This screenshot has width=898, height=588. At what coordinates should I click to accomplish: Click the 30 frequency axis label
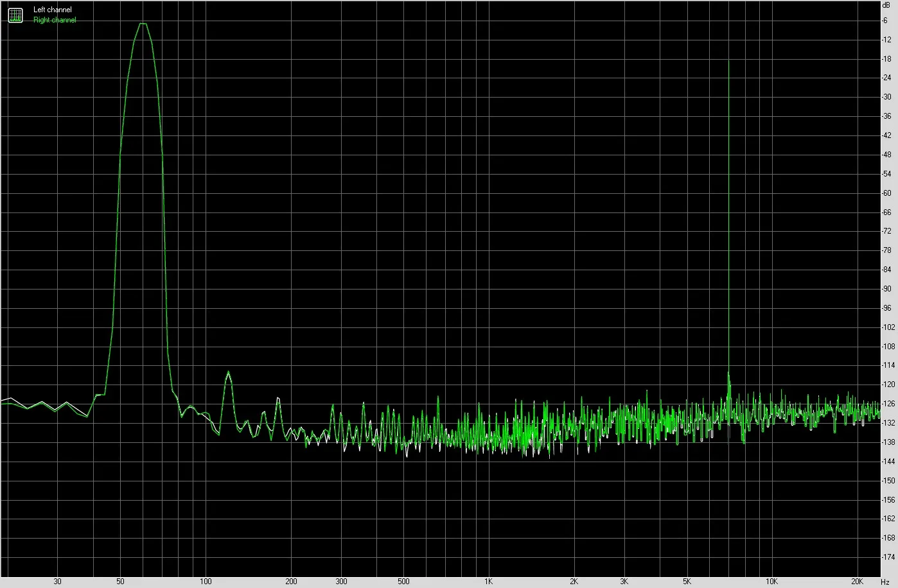pos(58,582)
